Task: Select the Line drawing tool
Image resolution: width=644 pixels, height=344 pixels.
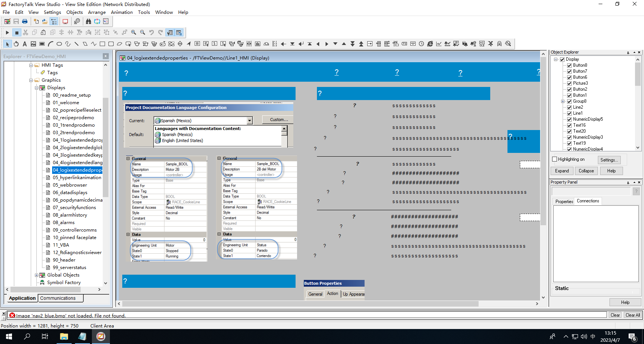Action: pyautogui.click(x=77, y=44)
